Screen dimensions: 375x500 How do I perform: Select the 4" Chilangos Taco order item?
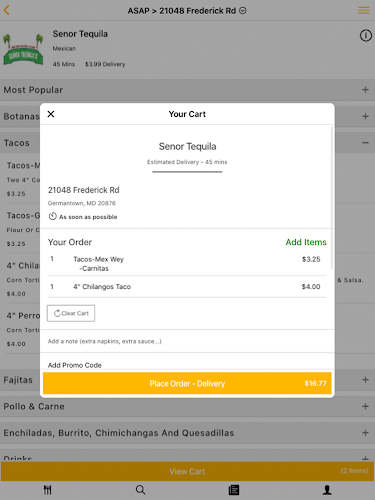click(187, 287)
